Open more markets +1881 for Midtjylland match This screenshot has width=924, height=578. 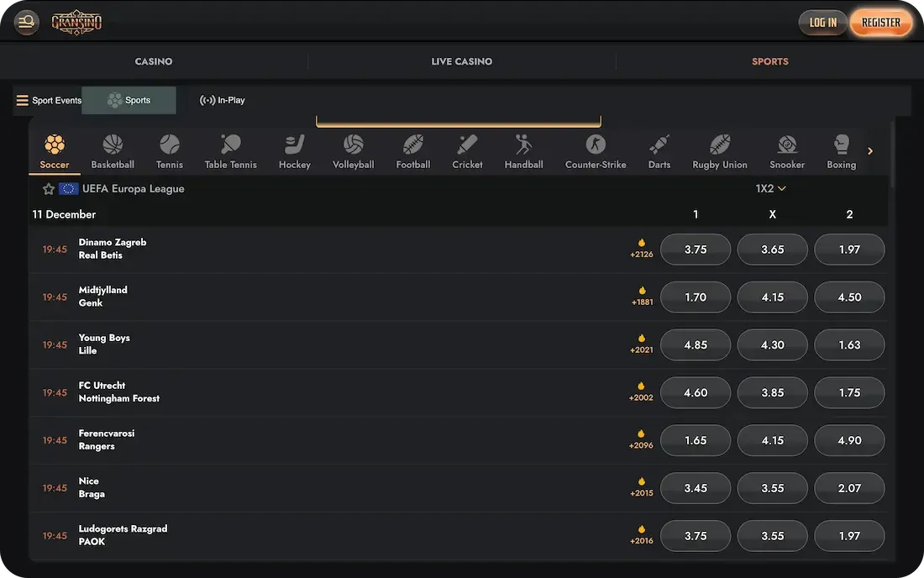pos(642,297)
